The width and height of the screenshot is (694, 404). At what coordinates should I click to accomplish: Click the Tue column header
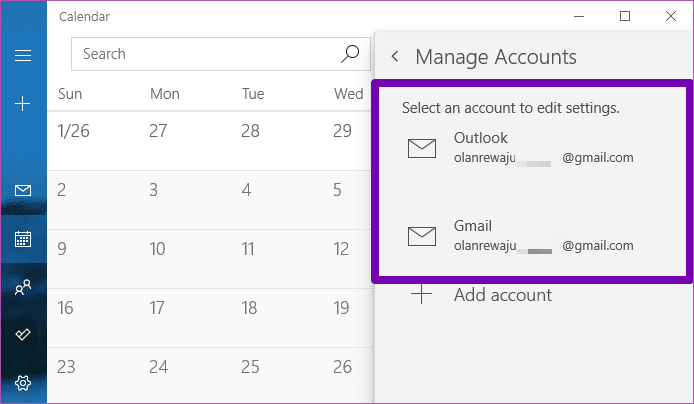click(253, 94)
